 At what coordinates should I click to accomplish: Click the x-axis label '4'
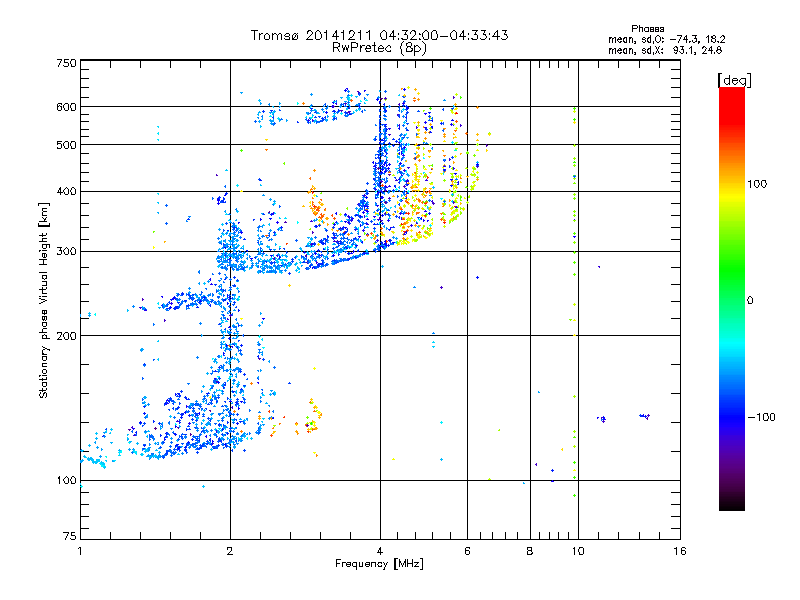[380, 551]
